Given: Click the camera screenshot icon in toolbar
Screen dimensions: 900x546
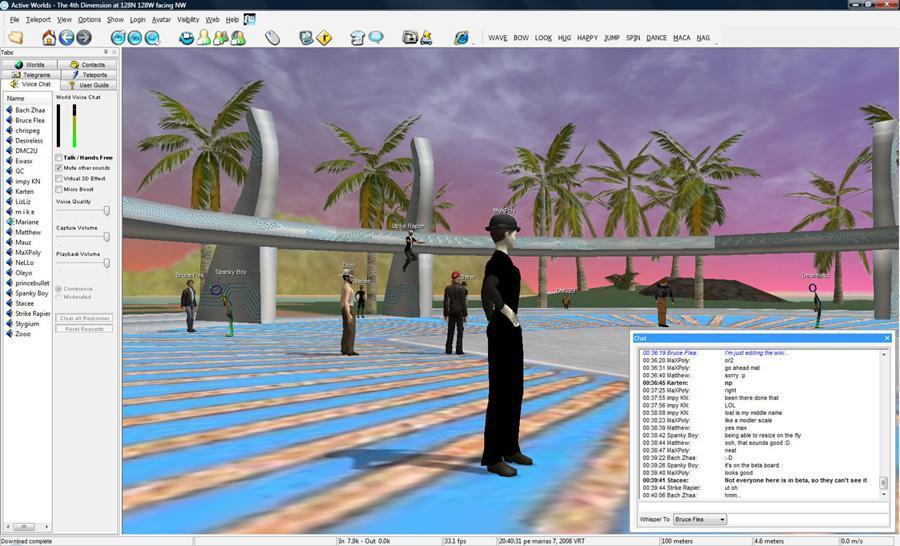Looking at the screenshot, I should point(410,38).
